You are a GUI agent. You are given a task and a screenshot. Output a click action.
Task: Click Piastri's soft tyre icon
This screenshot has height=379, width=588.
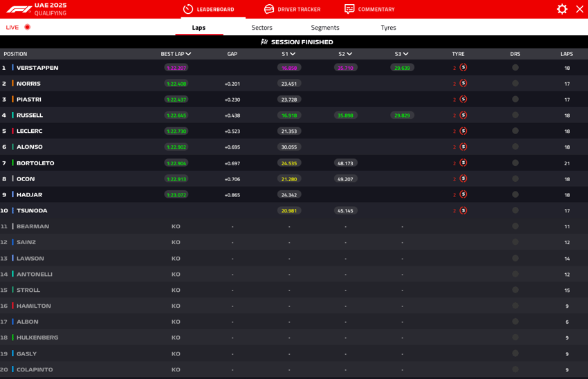[463, 100]
